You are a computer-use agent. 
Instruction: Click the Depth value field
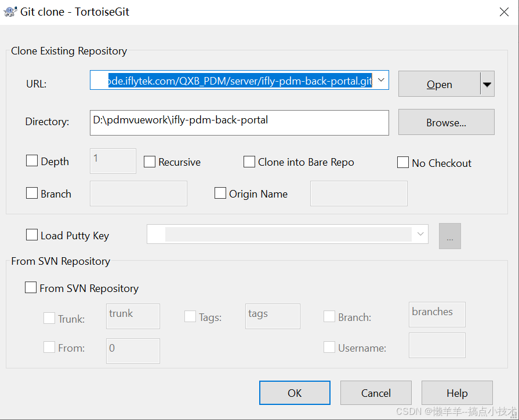tap(113, 160)
